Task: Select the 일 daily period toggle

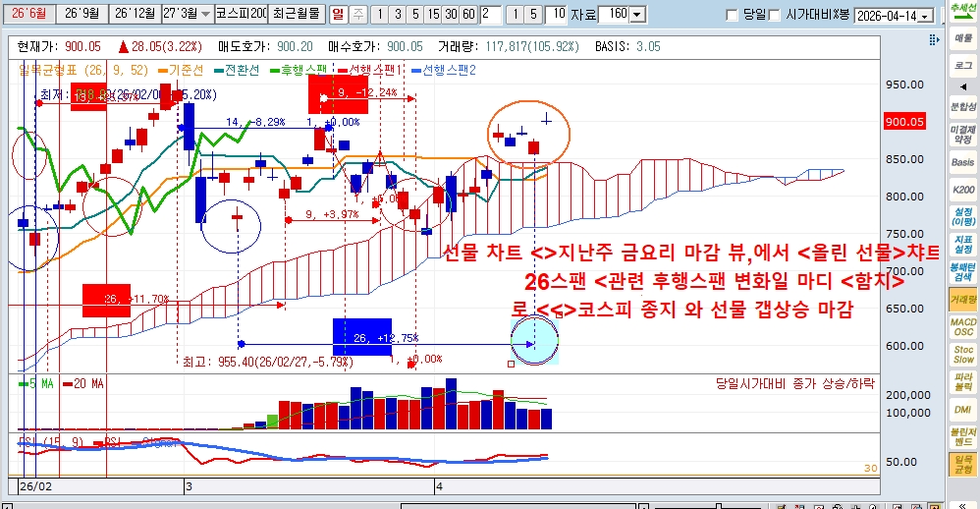Action: point(338,15)
